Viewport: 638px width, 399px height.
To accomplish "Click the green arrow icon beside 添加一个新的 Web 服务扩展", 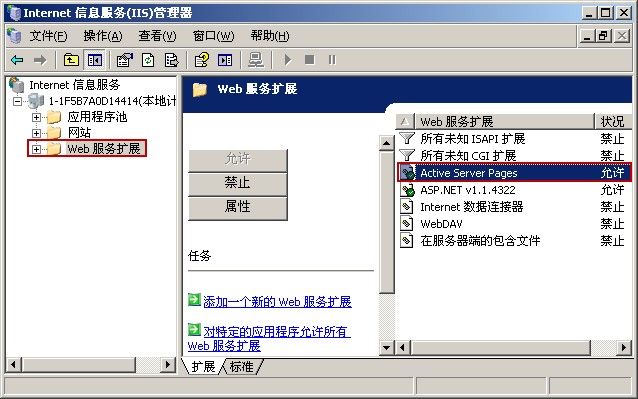I will point(194,300).
